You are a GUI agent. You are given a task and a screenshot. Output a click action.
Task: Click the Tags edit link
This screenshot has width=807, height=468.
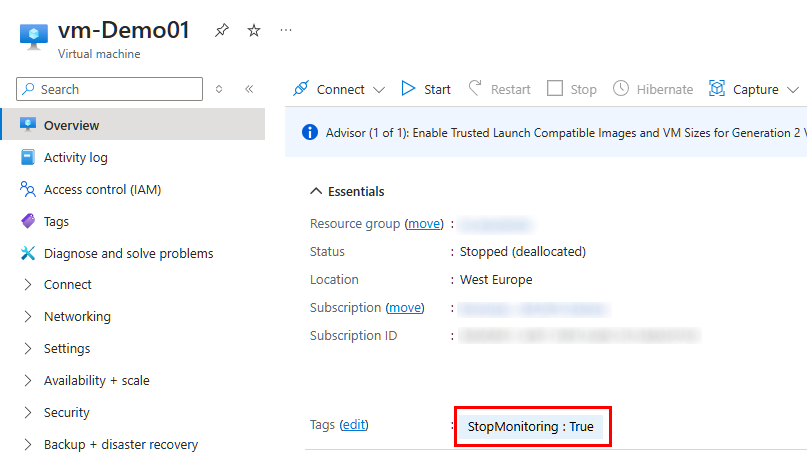click(x=354, y=425)
